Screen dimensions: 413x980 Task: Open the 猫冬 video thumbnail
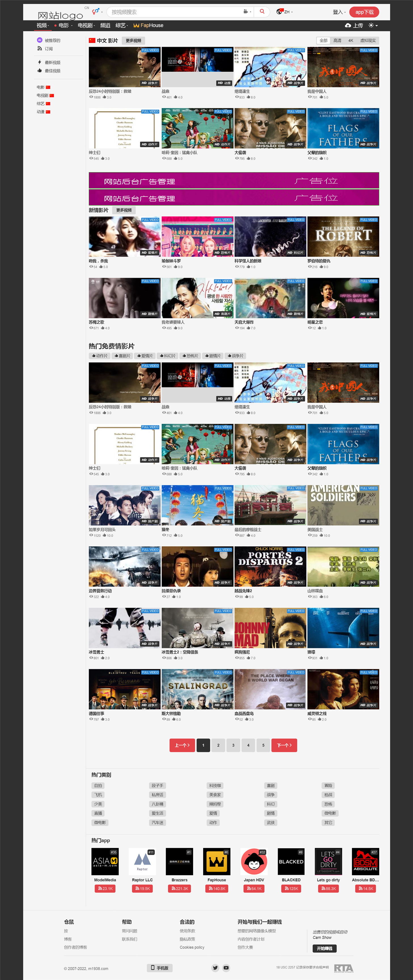click(x=197, y=505)
